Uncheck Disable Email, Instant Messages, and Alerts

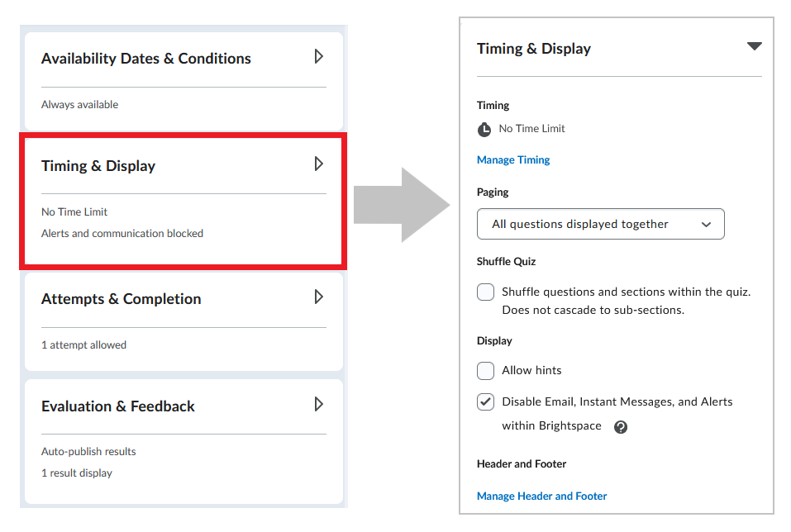coord(485,402)
